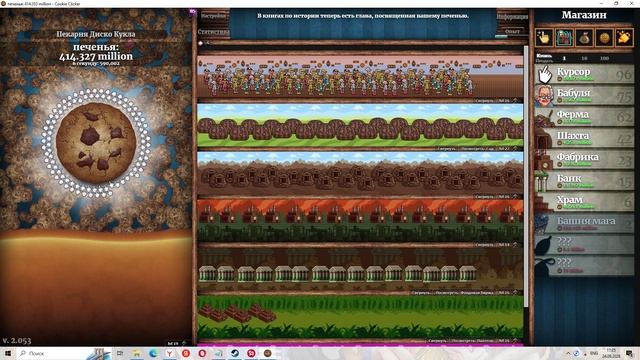This screenshot has width=640, height=360.
Task: Mute the mine building row
Action: (x=484, y=197)
